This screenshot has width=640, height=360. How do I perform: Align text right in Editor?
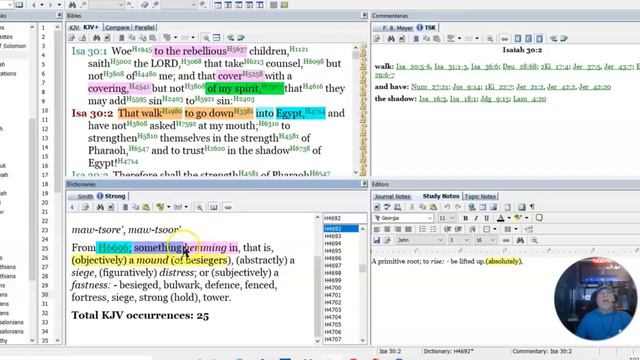point(398,229)
